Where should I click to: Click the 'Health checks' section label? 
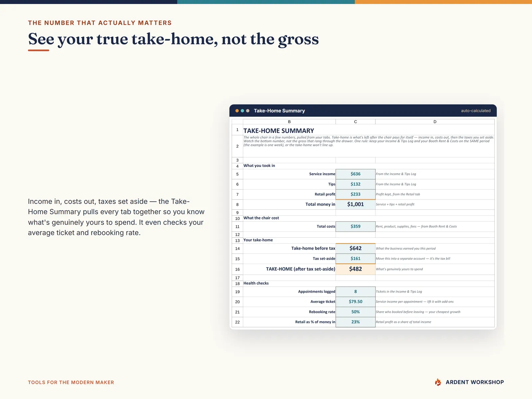[x=256, y=283]
